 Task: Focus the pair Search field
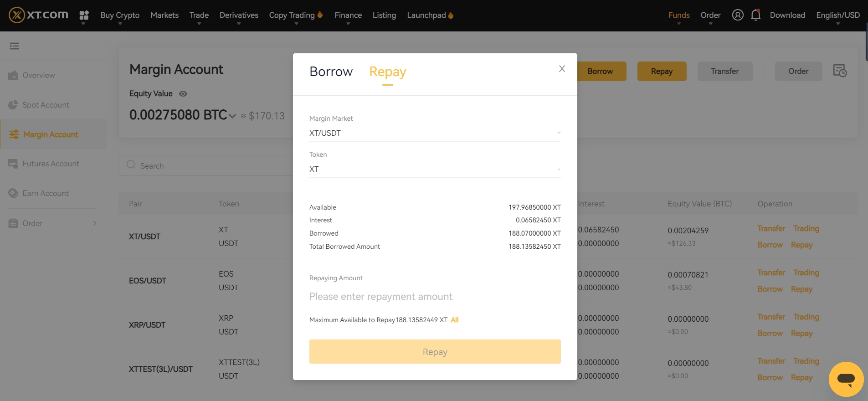click(x=206, y=165)
